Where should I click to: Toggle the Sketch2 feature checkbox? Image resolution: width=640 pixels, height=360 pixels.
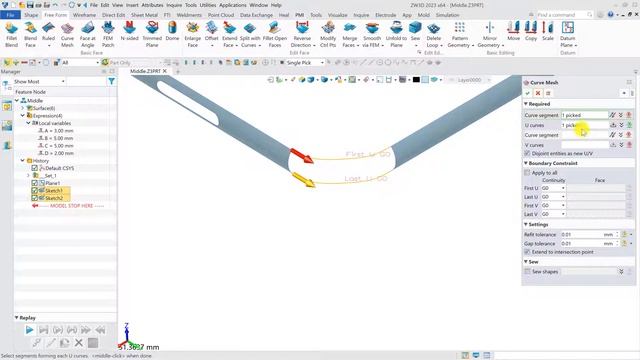pyautogui.click(x=35, y=198)
